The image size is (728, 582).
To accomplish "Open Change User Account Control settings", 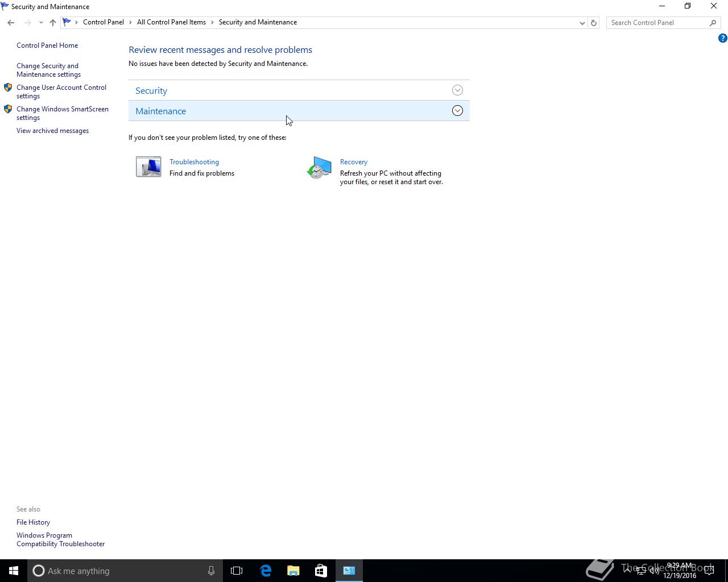I will click(x=61, y=92).
